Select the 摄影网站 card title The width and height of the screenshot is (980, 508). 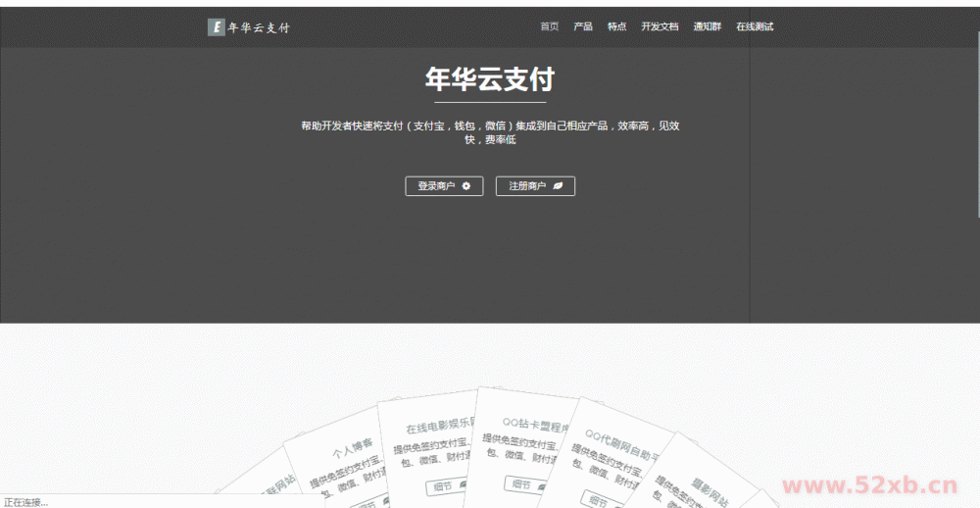[710, 491]
